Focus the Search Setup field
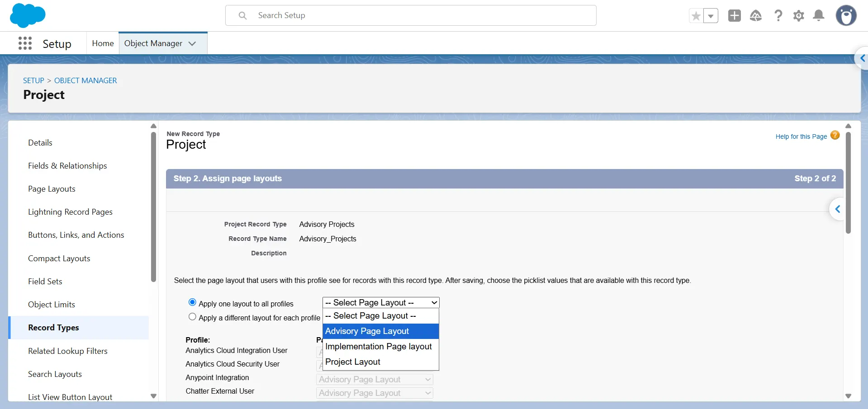Image resolution: width=868 pixels, height=409 pixels. click(411, 16)
